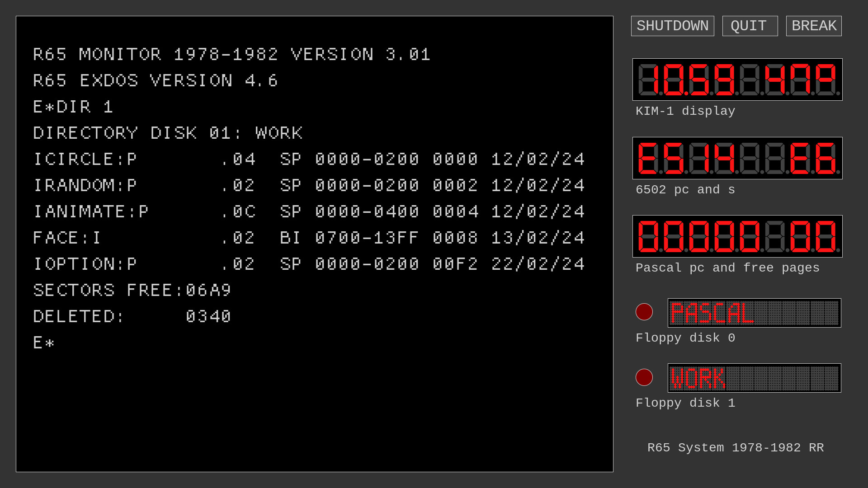Click the WORK floppy disk 1 display
The image size is (868, 488).
(x=755, y=378)
